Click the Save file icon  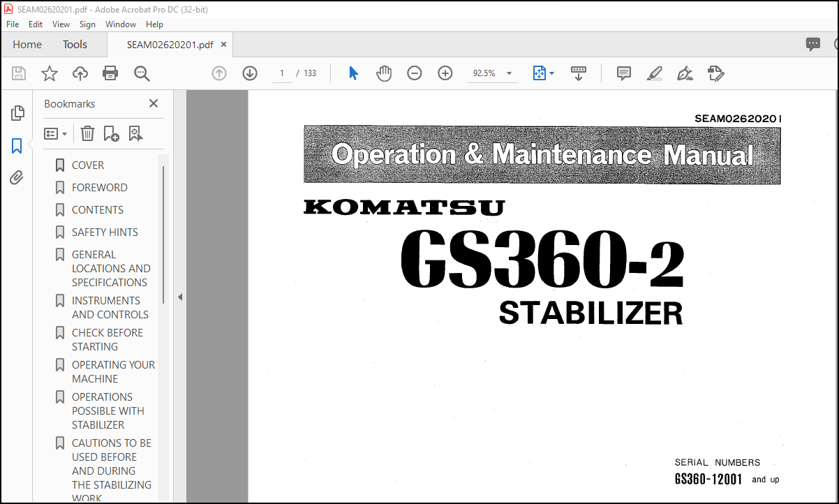(x=19, y=73)
